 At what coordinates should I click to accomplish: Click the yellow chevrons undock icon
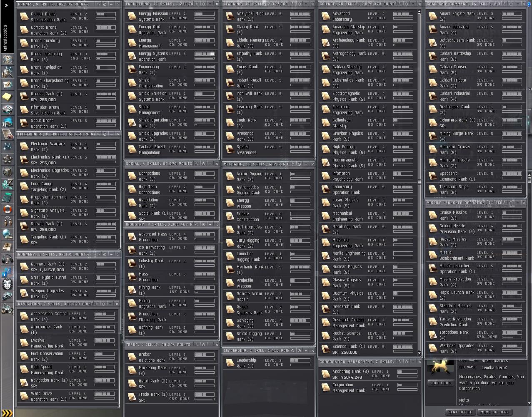pos(7,413)
